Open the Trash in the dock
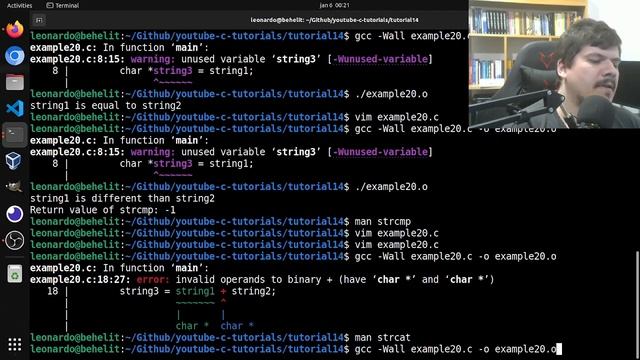This screenshot has height=360, width=640. pyautogui.click(x=15, y=273)
